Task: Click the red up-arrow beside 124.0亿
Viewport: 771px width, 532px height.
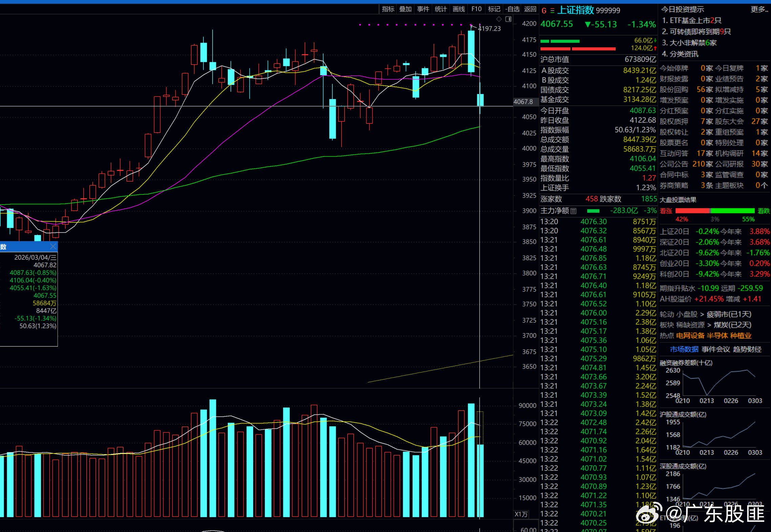Action: click(655, 48)
